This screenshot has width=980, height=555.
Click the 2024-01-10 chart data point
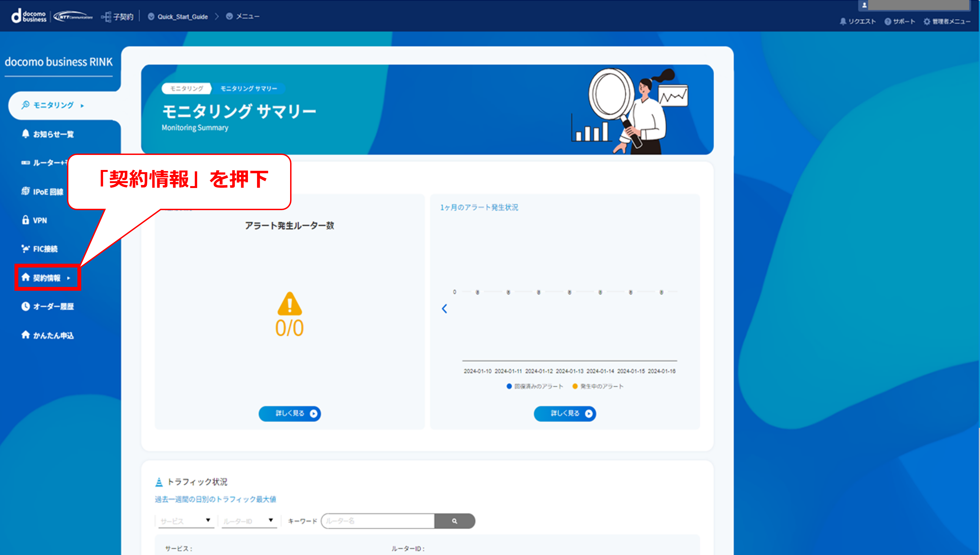477,292
